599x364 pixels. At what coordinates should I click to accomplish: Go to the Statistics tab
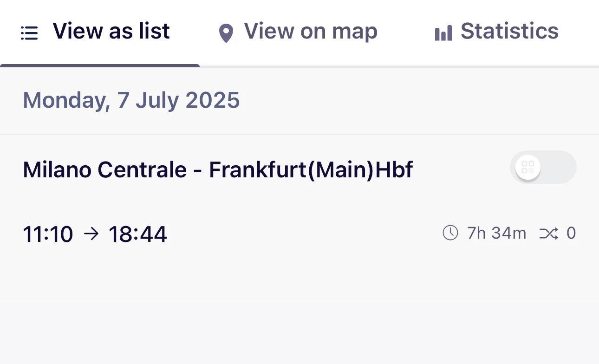pos(509,32)
